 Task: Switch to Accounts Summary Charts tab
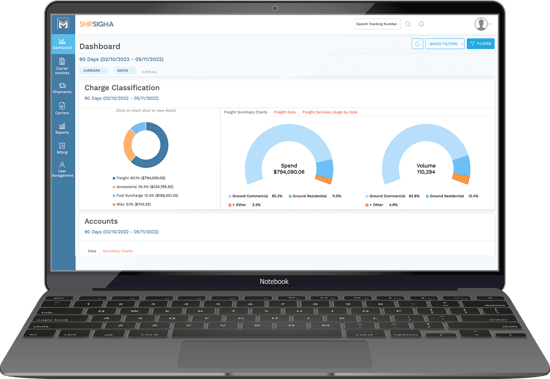(x=118, y=251)
